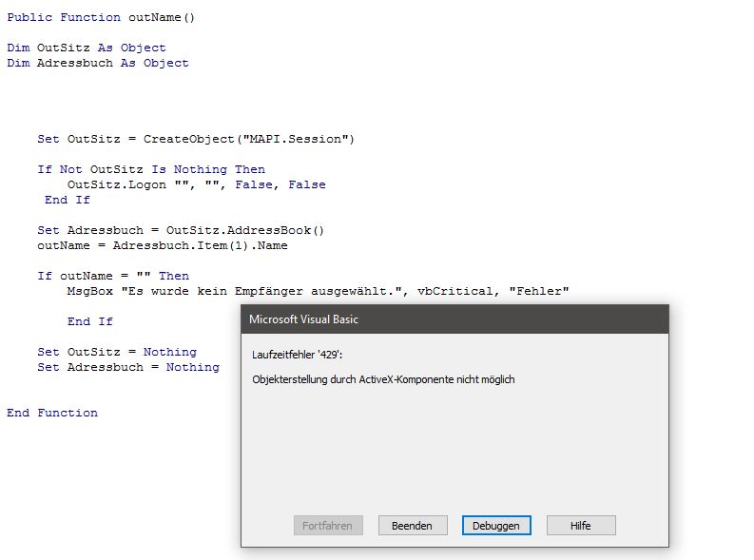Click the first "End If" after OutSitz.Logon

tap(68, 200)
